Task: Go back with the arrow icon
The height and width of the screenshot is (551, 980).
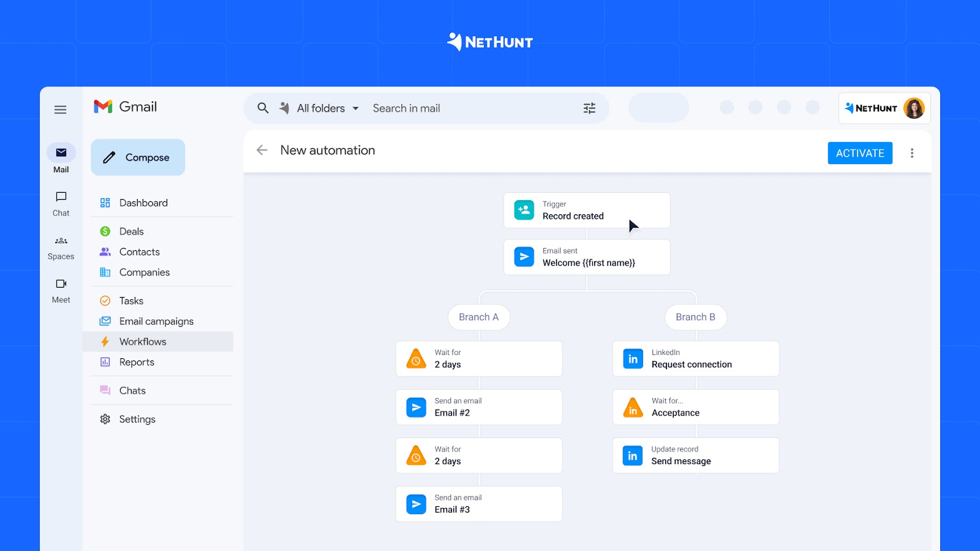Action: [x=262, y=150]
